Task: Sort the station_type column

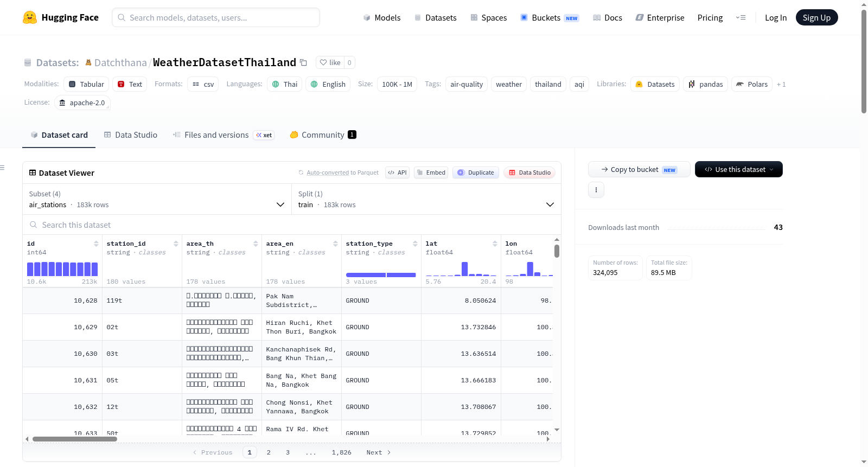Action: [415, 244]
